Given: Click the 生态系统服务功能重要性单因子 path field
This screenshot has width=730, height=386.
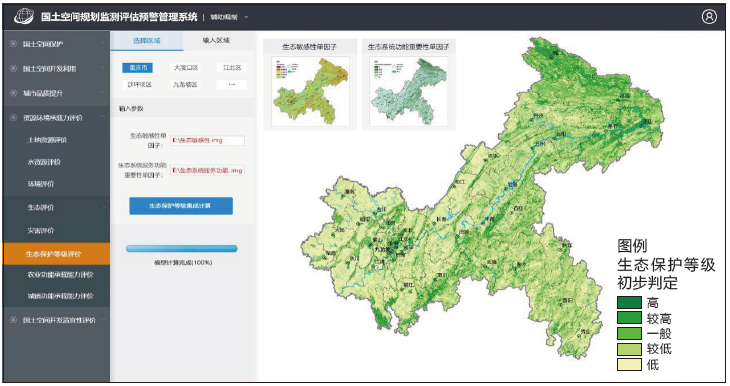Looking at the screenshot, I should tap(207, 170).
